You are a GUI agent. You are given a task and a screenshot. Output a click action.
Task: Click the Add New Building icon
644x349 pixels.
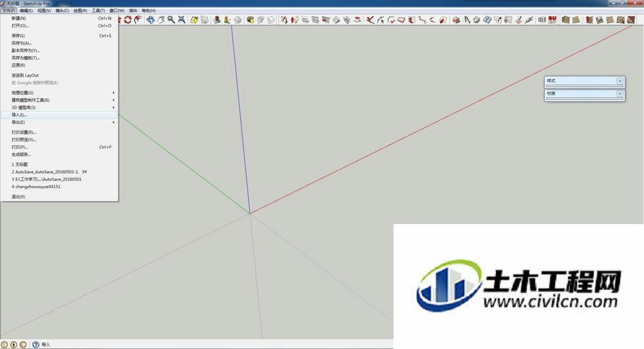click(217, 20)
